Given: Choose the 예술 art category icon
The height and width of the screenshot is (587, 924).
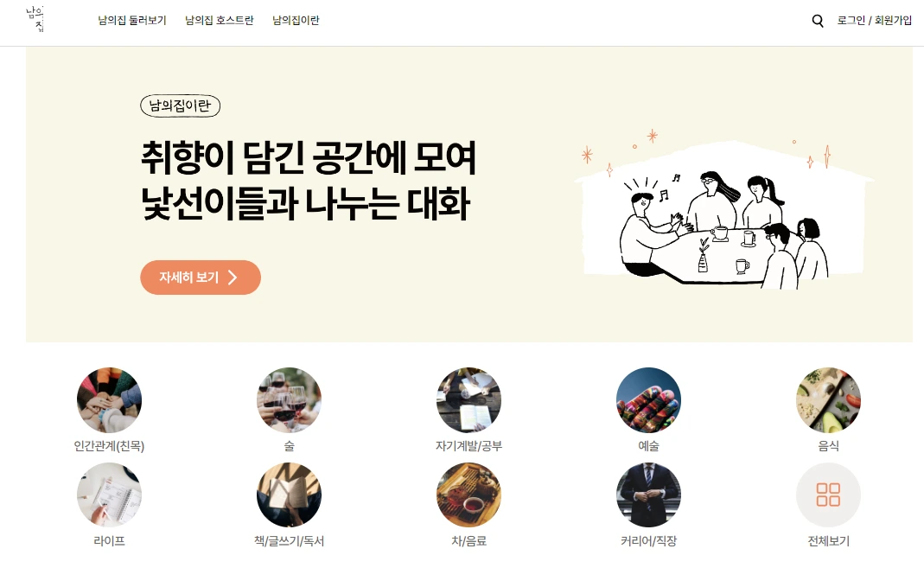Looking at the screenshot, I should tap(648, 400).
